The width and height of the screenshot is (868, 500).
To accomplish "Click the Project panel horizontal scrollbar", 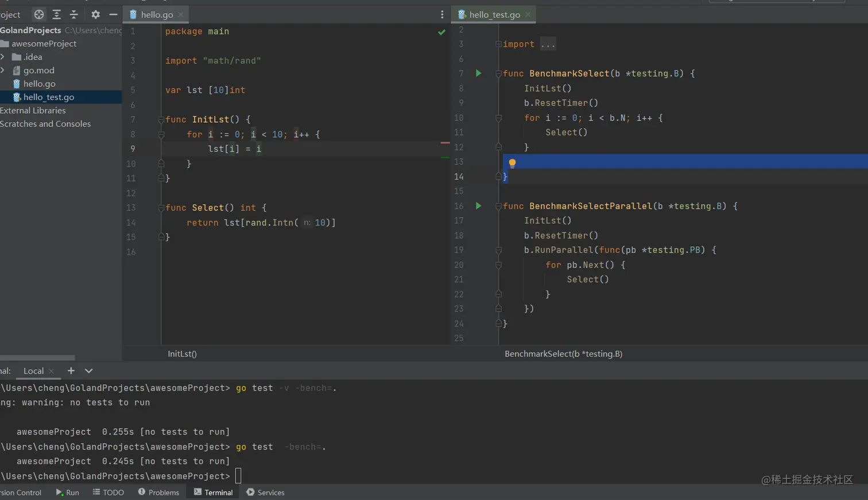I will [x=37, y=358].
